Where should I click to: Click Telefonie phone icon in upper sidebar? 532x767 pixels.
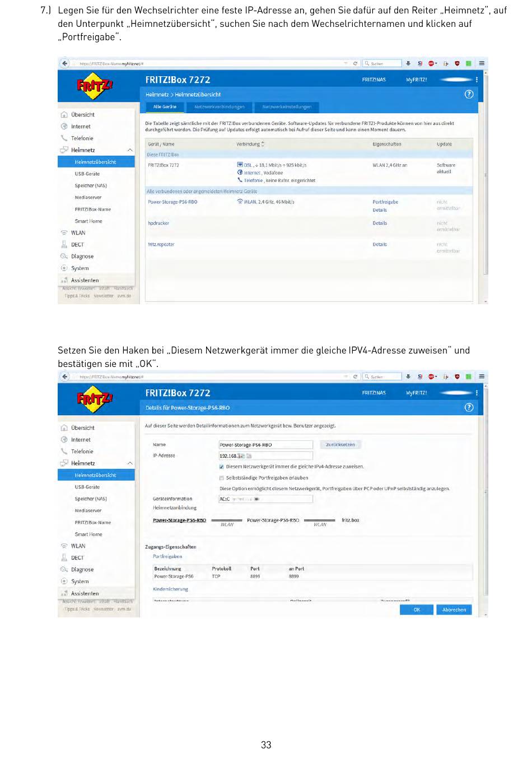(x=64, y=138)
